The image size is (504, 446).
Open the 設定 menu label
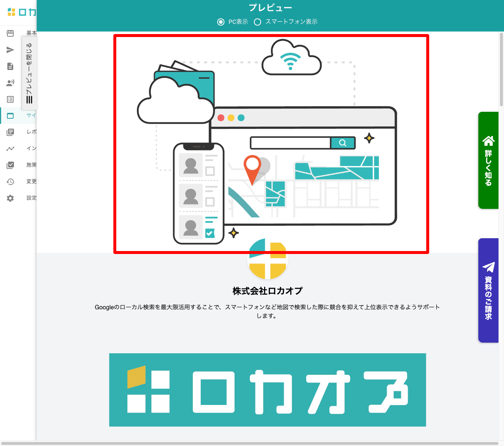pyautogui.click(x=31, y=198)
